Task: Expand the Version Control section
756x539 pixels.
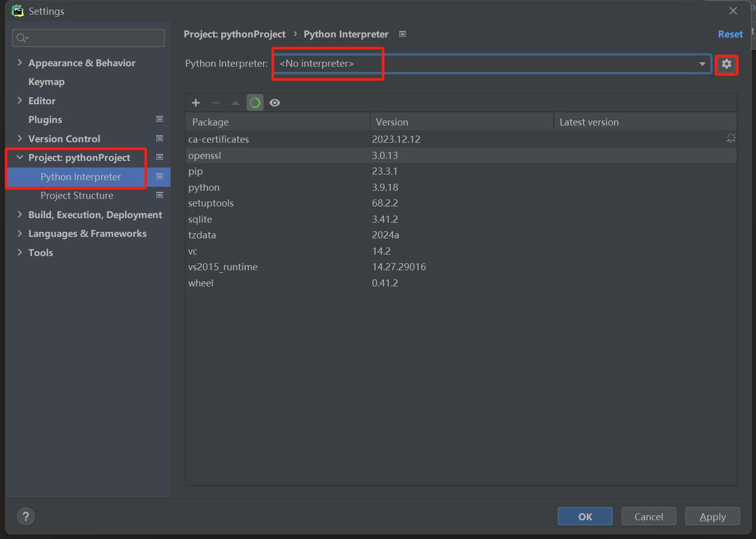Action: click(x=20, y=138)
